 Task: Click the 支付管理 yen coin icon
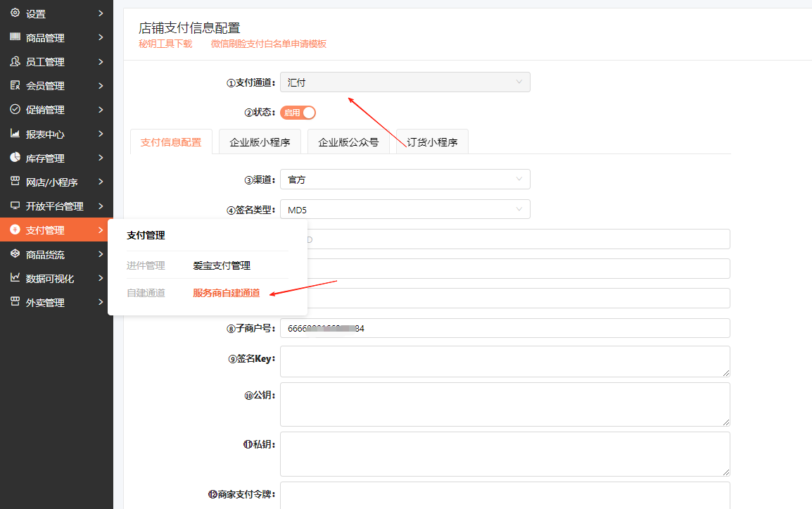[x=15, y=230]
